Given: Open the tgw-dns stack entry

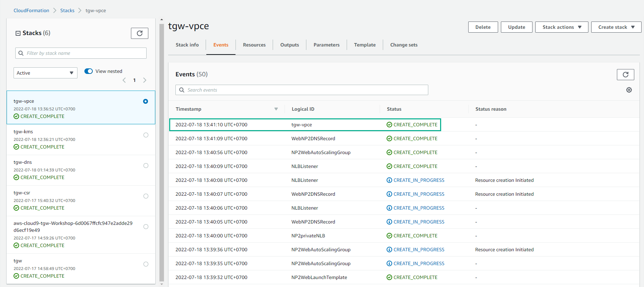Looking at the screenshot, I should pyautogui.click(x=81, y=170).
